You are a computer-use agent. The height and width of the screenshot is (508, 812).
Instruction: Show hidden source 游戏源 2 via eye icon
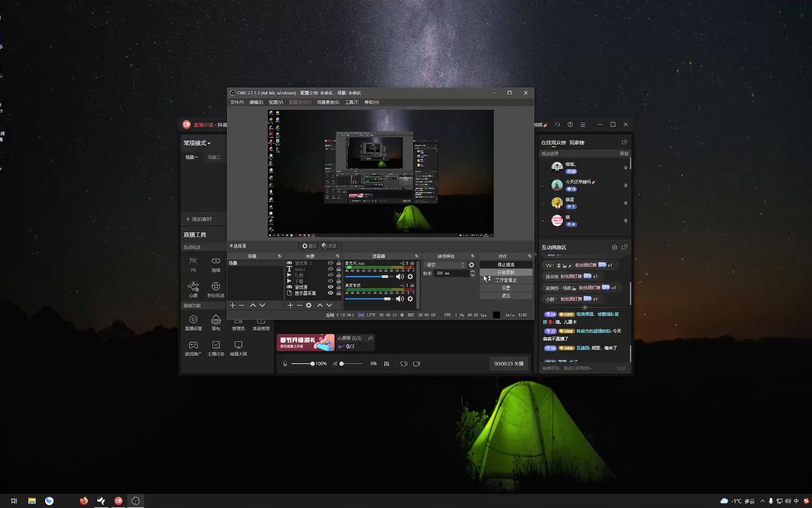pyautogui.click(x=330, y=263)
